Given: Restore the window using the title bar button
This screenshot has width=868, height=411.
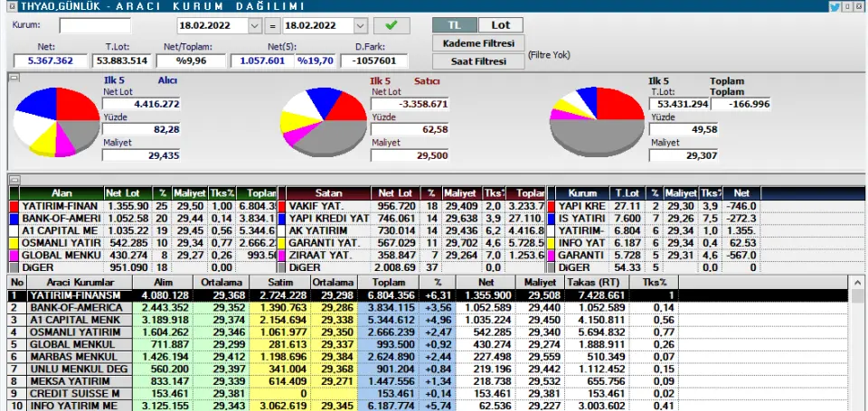Looking at the screenshot, I should pyautogui.click(x=848, y=6).
